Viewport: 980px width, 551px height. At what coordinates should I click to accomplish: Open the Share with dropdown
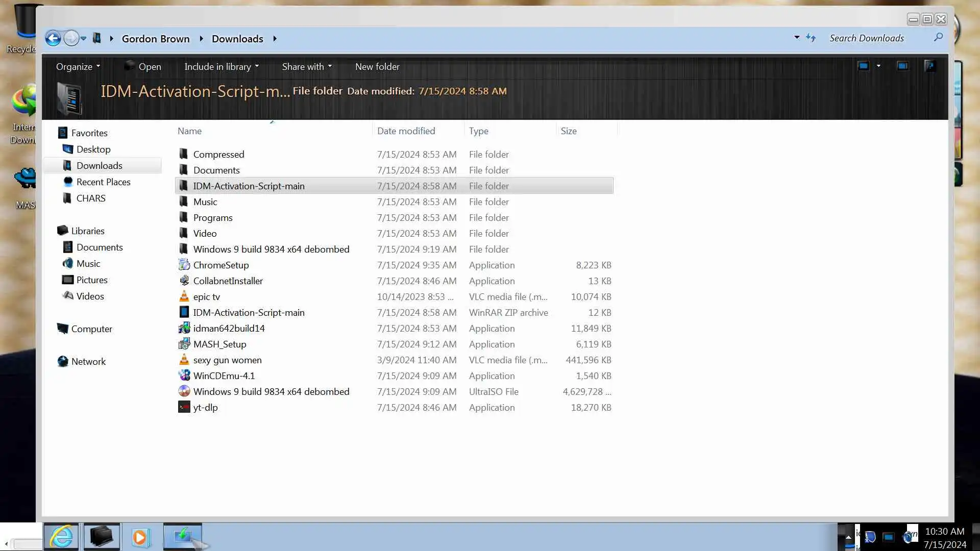pyautogui.click(x=307, y=66)
